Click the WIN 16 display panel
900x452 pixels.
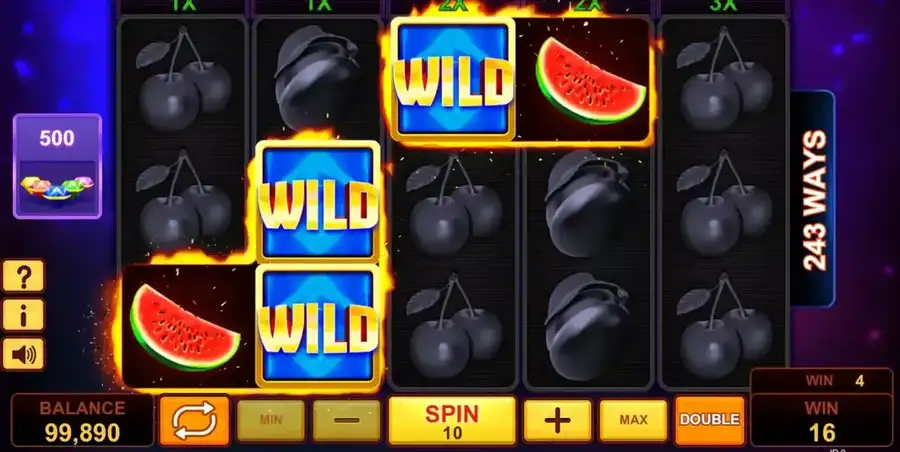coord(823,420)
